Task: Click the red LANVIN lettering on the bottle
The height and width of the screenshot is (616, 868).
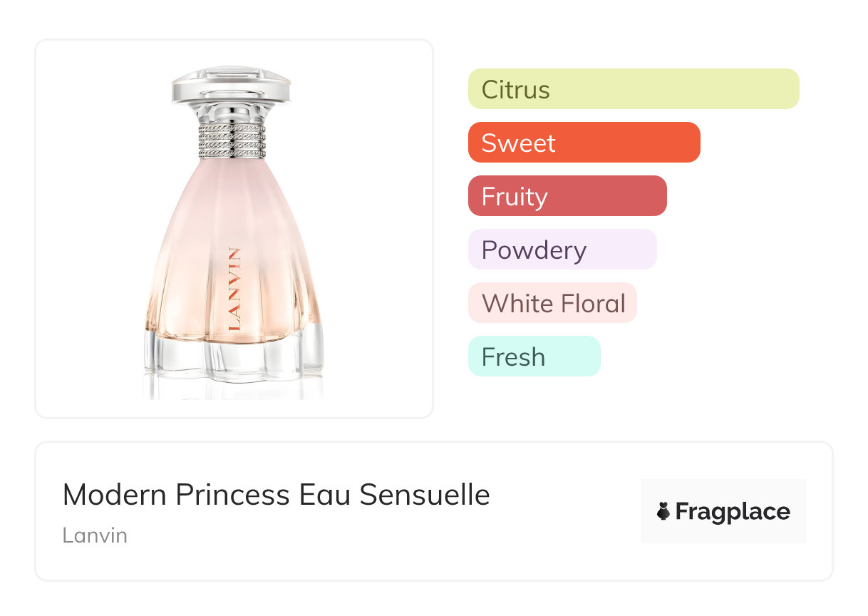Action: point(235,289)
